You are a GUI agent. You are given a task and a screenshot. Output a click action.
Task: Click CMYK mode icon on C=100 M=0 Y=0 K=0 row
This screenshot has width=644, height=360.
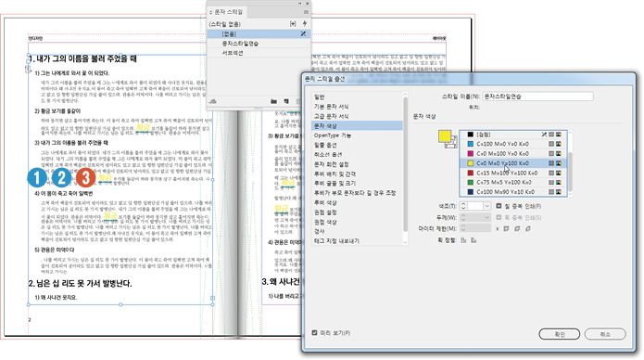tap(558, 144)
